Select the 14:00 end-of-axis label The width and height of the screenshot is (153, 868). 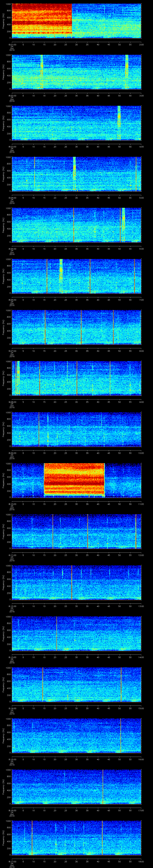141,657
